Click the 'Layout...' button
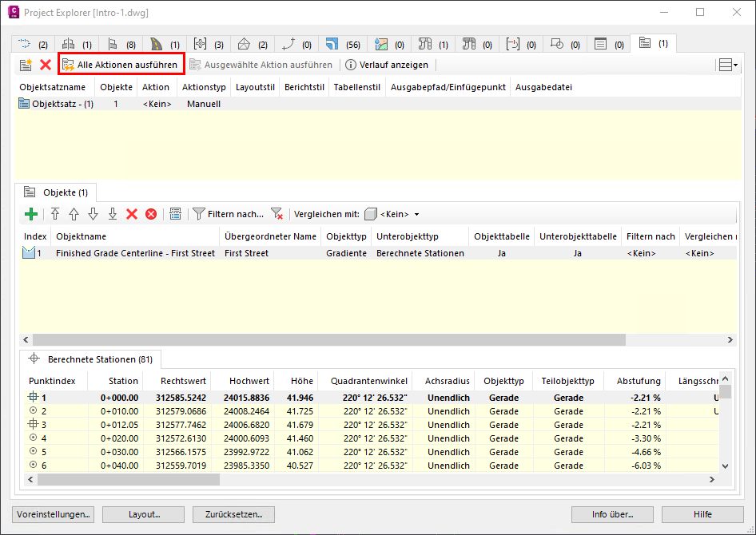 (x=144, y=514)
